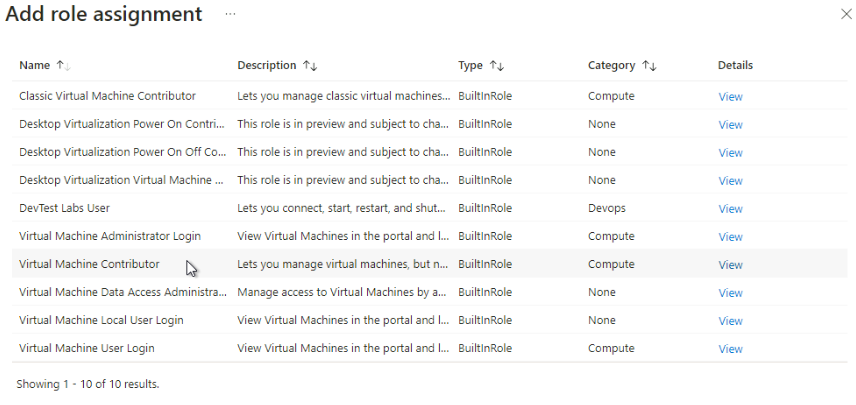Image resolution: width=856 pixels, height=405 pixels.
Task: Select the Virtual Machine Contributor role
Action: pos(89,264)
